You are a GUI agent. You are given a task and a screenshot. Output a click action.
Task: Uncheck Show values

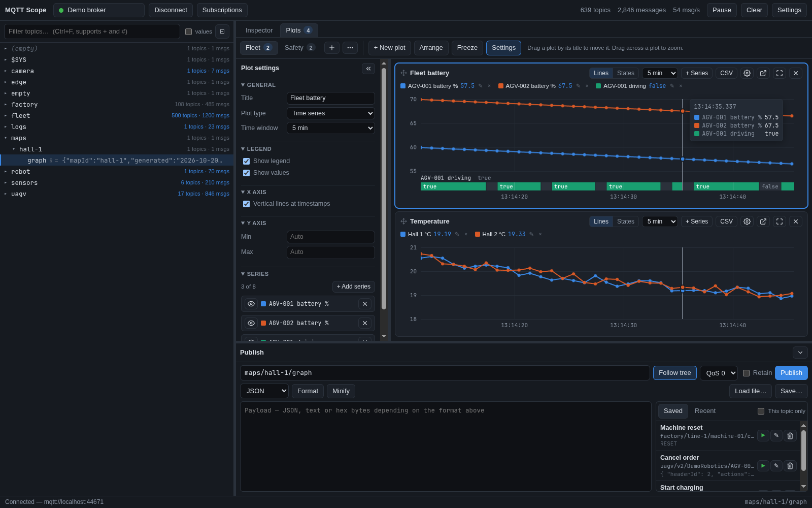tap(247, 173)
